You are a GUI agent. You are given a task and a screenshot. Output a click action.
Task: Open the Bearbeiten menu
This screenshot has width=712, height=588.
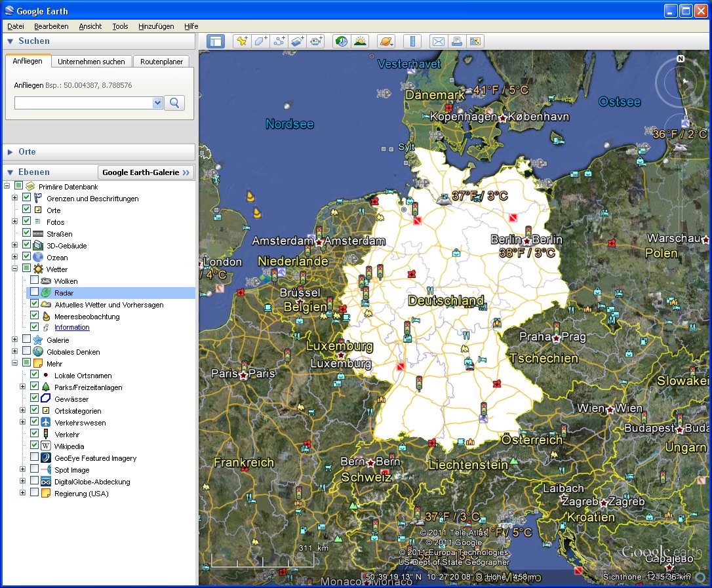coord(51,26)
